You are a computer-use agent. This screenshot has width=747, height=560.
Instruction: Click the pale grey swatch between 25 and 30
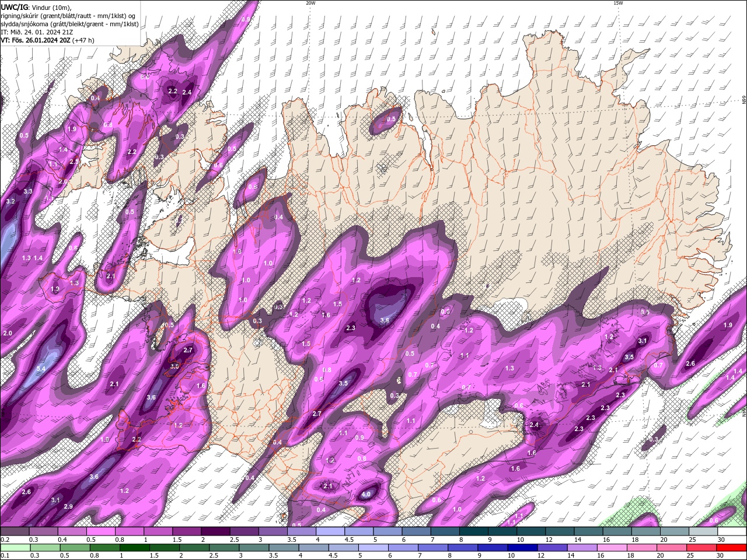[703, 531]
